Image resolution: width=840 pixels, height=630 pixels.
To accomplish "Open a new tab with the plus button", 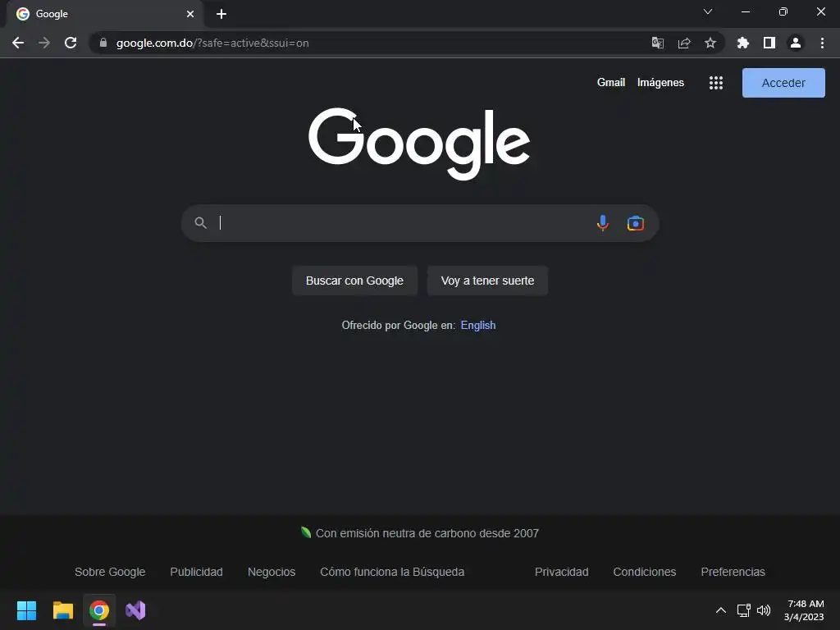I will (221, 14).
